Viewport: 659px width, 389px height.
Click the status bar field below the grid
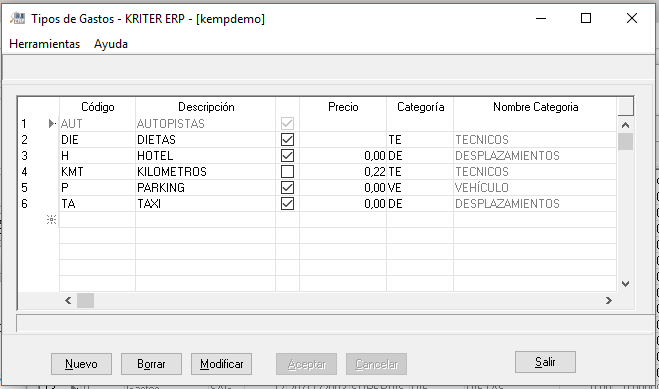point(335,323)
